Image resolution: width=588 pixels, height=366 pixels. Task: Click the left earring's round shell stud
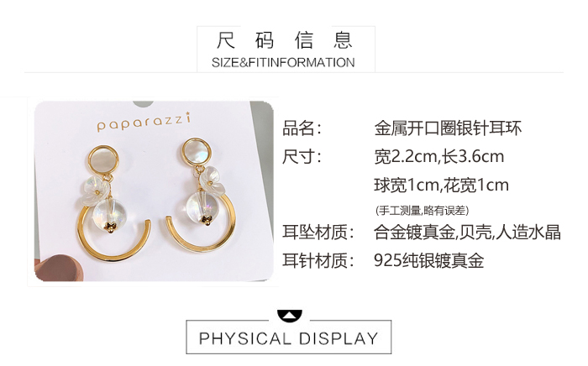[104, 160]
